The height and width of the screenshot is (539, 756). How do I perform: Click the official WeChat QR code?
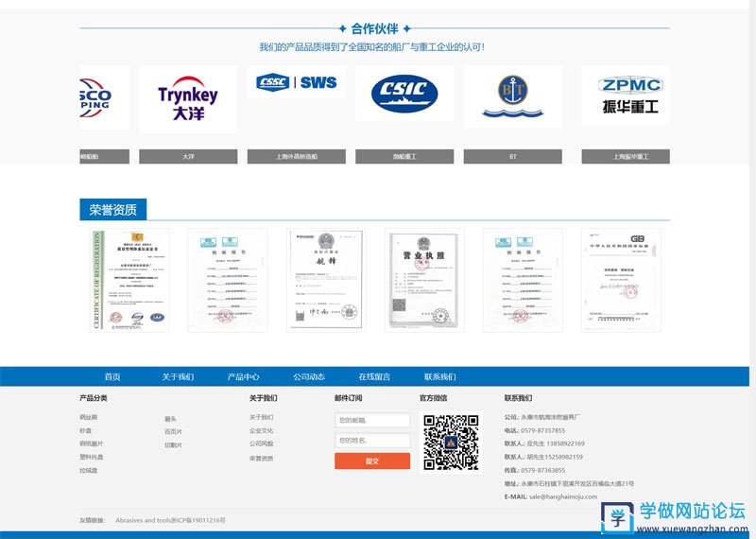[x=450, y=442]
